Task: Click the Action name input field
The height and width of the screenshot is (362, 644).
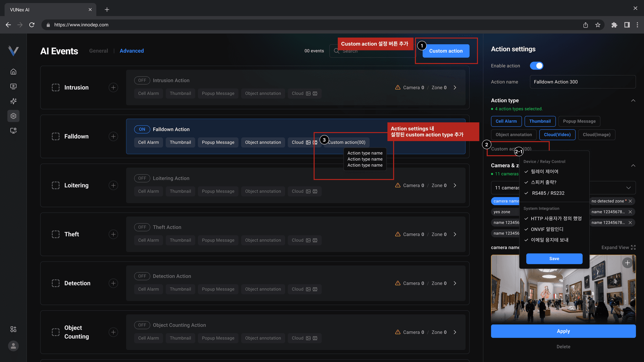Action: [583, 82]
